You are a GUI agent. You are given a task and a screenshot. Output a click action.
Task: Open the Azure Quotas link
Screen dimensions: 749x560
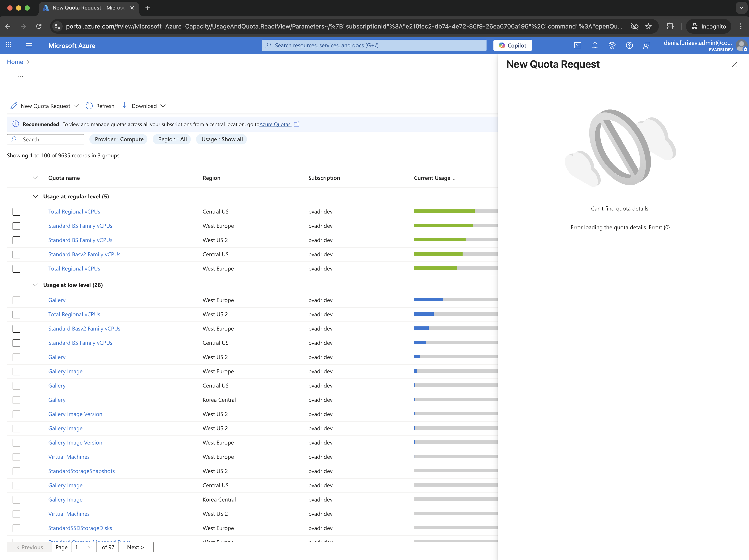[x=275, y=124]
